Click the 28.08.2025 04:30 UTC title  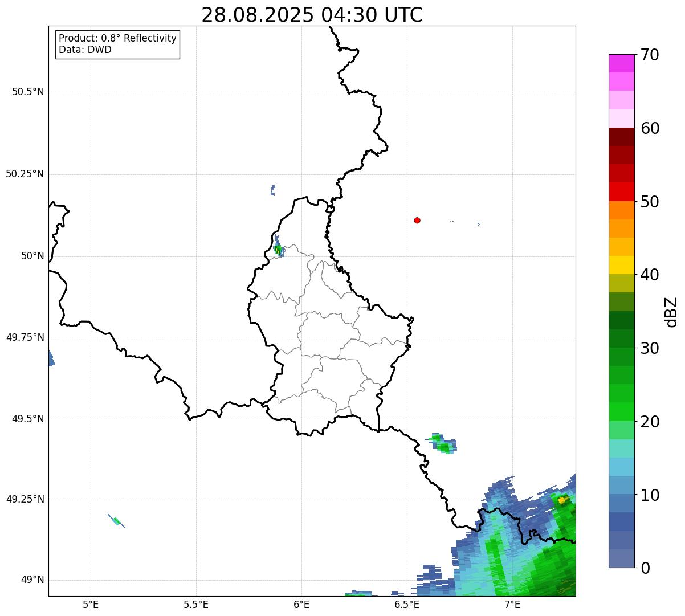pyautogui.click(x=312, y=15)
